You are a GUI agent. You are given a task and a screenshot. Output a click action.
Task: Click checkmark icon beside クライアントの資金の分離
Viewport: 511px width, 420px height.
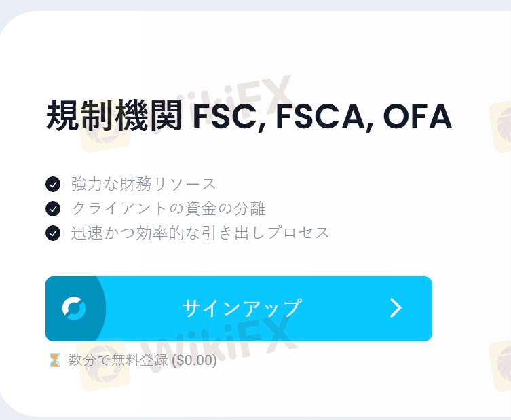(53, 208)
